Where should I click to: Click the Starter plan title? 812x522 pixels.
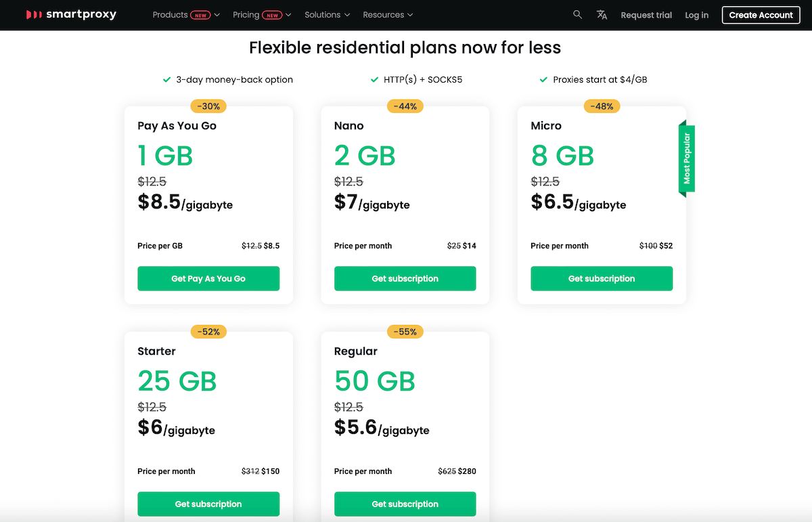click(156, 351)
